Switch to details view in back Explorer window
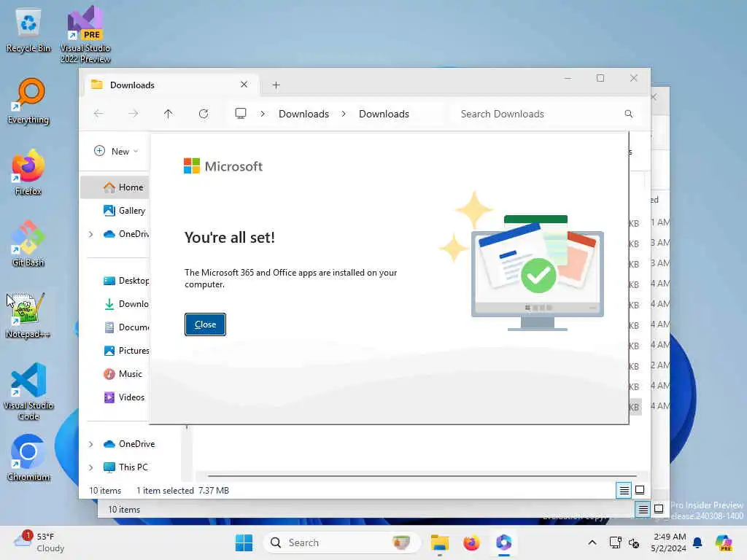 coord(643,510)
